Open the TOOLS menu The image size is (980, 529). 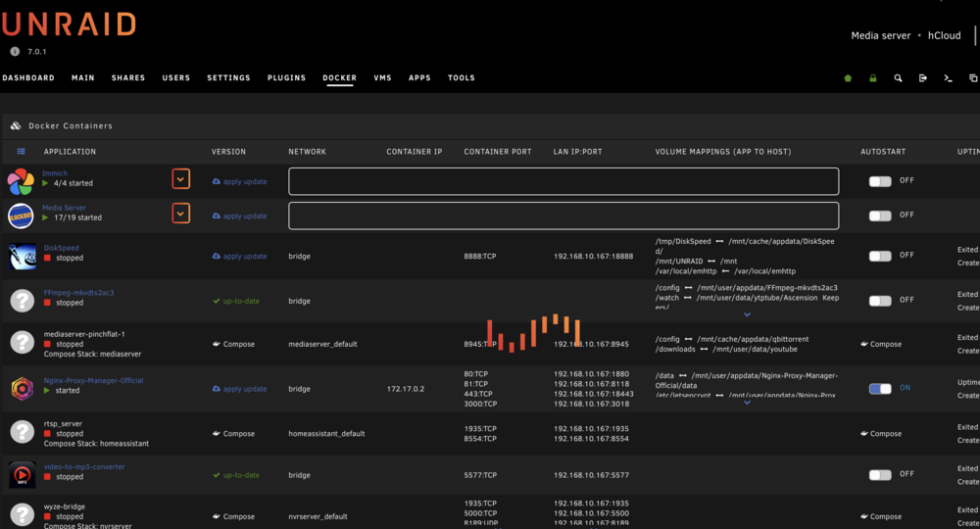click(x=462, y=78)
